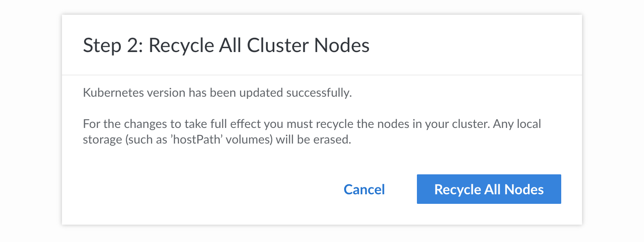Cancel the node recycle dialog
The width and height of the screenshot is (644, 242).
coord(364,189)
